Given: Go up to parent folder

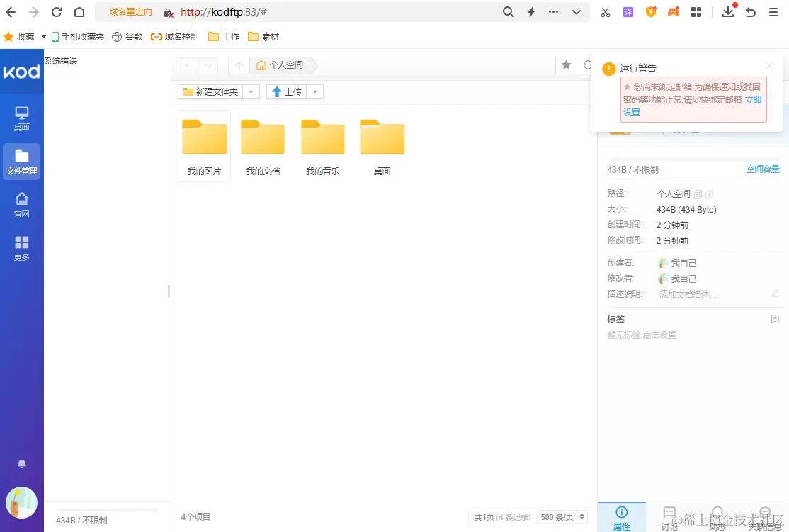Looking at the screenshot, I should [x=239, y=65].
